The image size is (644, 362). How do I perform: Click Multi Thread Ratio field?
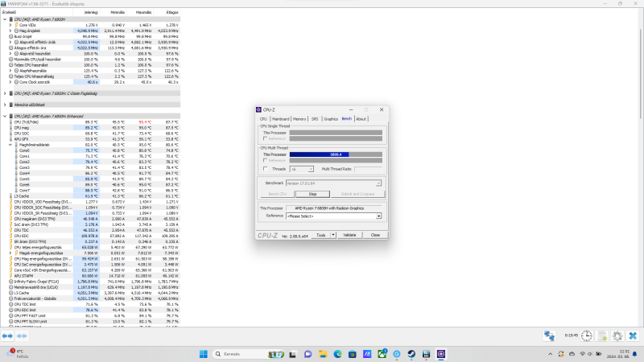pos(368,169)
